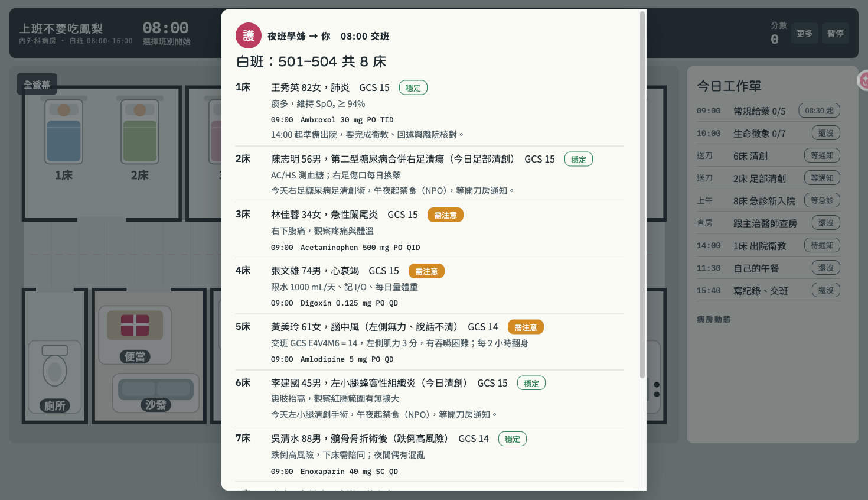Click the 還沒 badge beside 寫紀錄、交班
This screenshot has height=500, width=868.
(x=825, y=290)
